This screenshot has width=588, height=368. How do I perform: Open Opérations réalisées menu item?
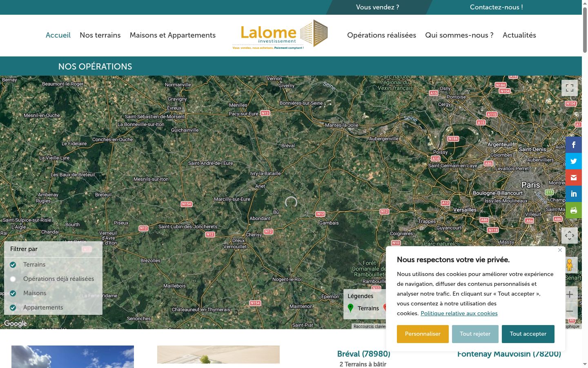[381, 35]
